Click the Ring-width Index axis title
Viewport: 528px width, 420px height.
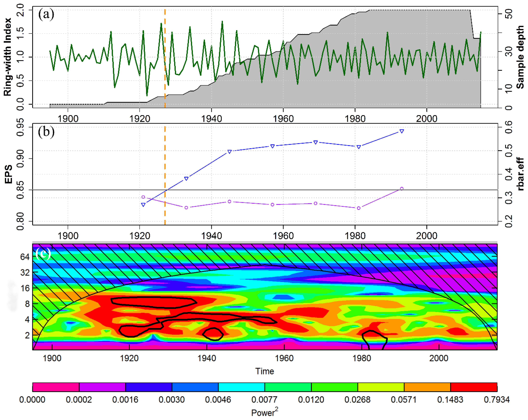[x=7, y=57]
